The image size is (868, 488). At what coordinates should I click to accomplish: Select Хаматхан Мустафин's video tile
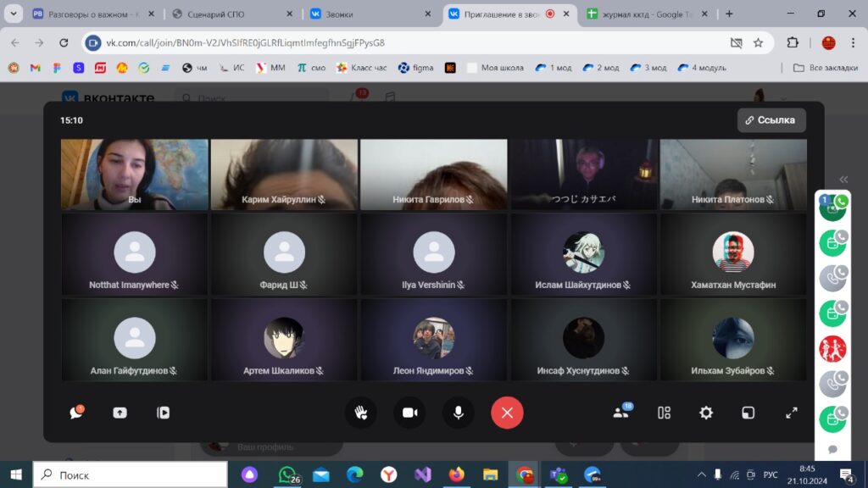[732, 253]
